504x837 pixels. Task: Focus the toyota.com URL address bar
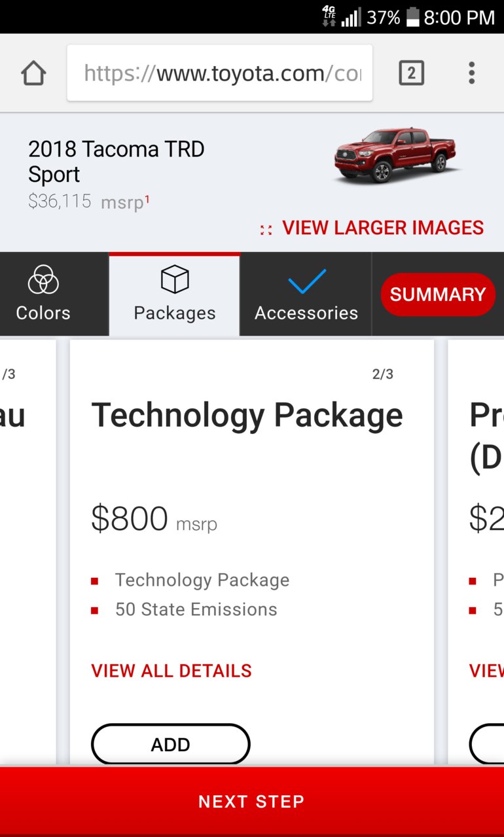point(220,73)
